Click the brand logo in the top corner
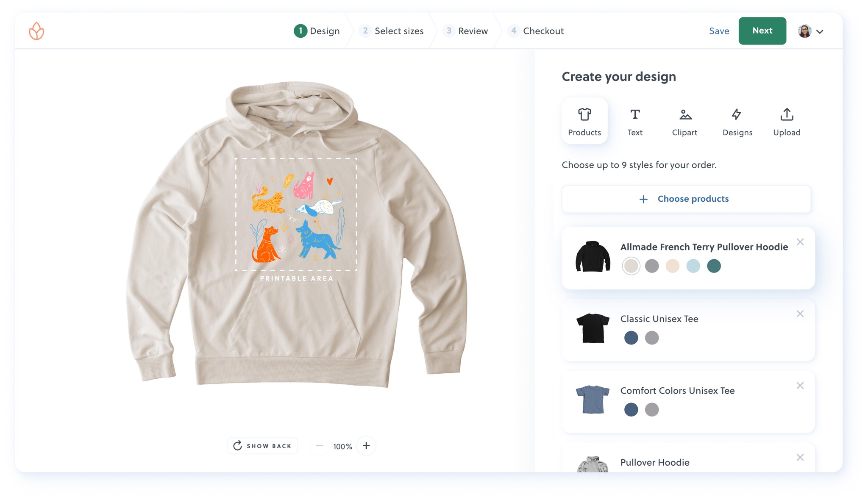 coord(36,31)
